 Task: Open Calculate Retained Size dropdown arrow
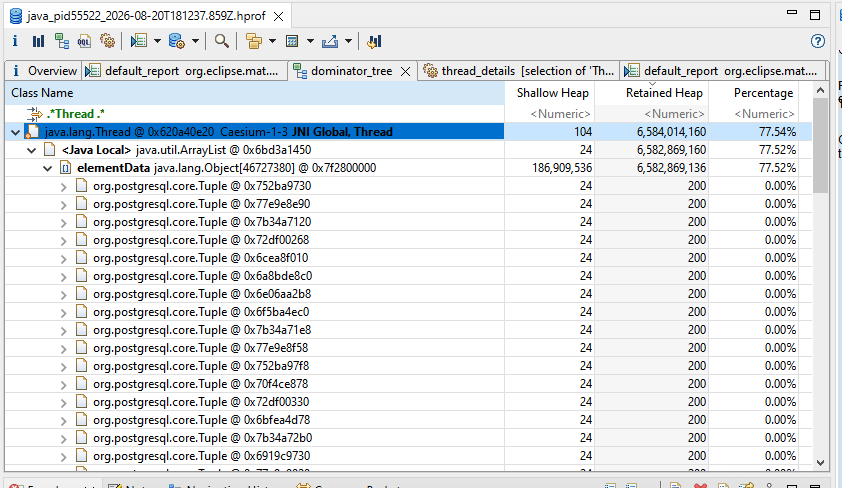pos(310,41)
